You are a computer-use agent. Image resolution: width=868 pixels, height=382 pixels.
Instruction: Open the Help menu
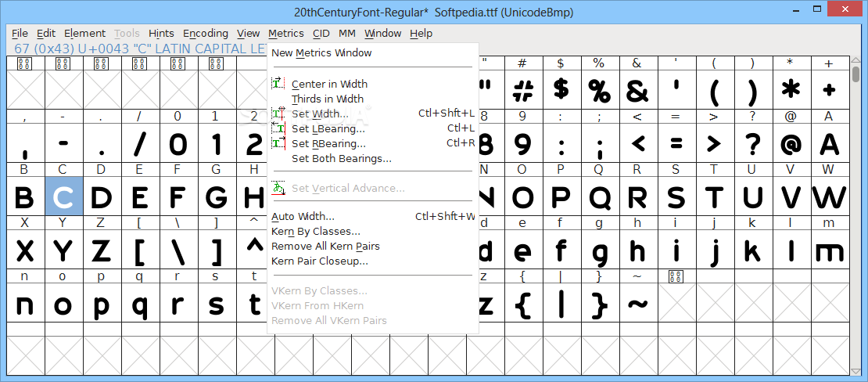(421, 33)
